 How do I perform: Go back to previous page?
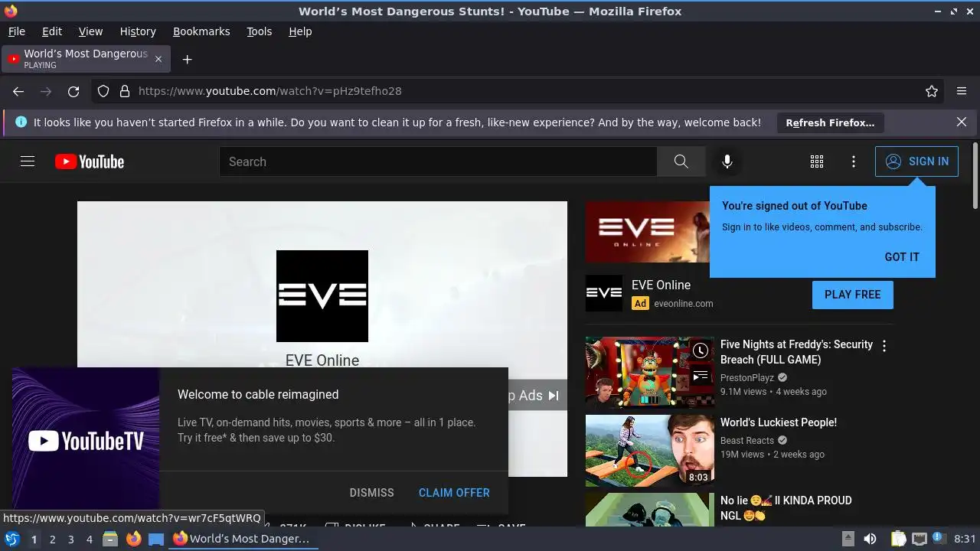(18, 91)
